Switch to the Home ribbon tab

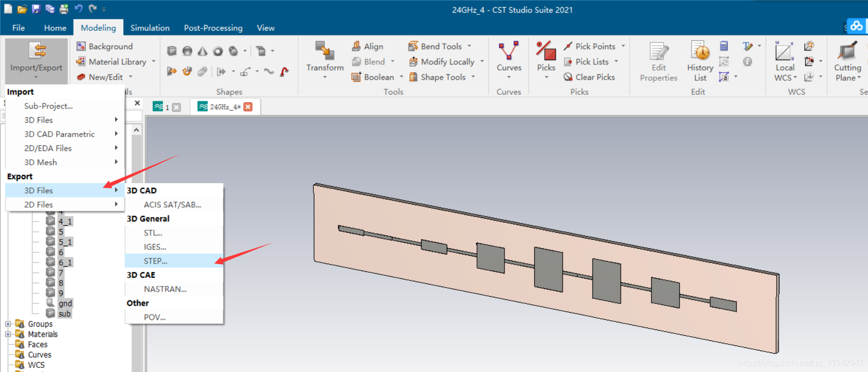coord(55,28)
